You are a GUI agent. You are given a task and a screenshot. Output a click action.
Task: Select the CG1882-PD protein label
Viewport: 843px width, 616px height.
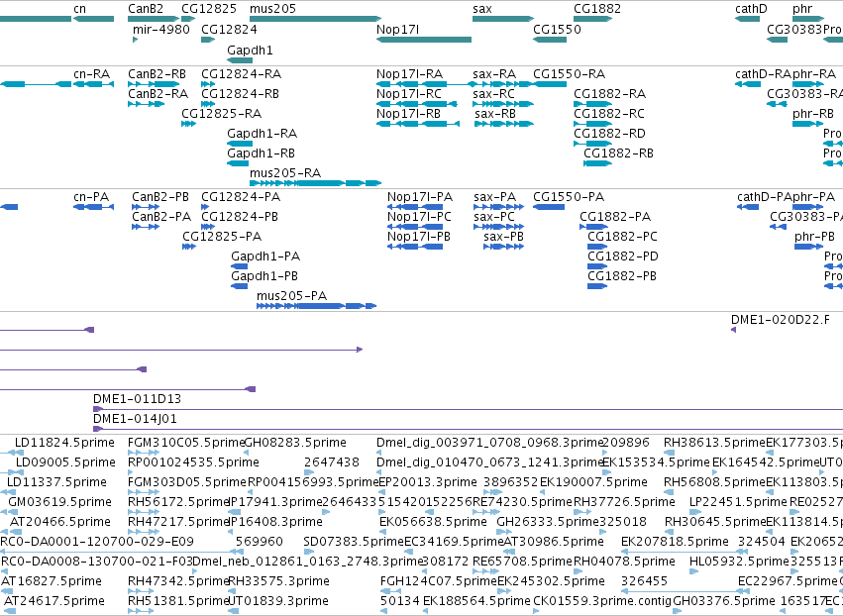(x=623, y=257)
